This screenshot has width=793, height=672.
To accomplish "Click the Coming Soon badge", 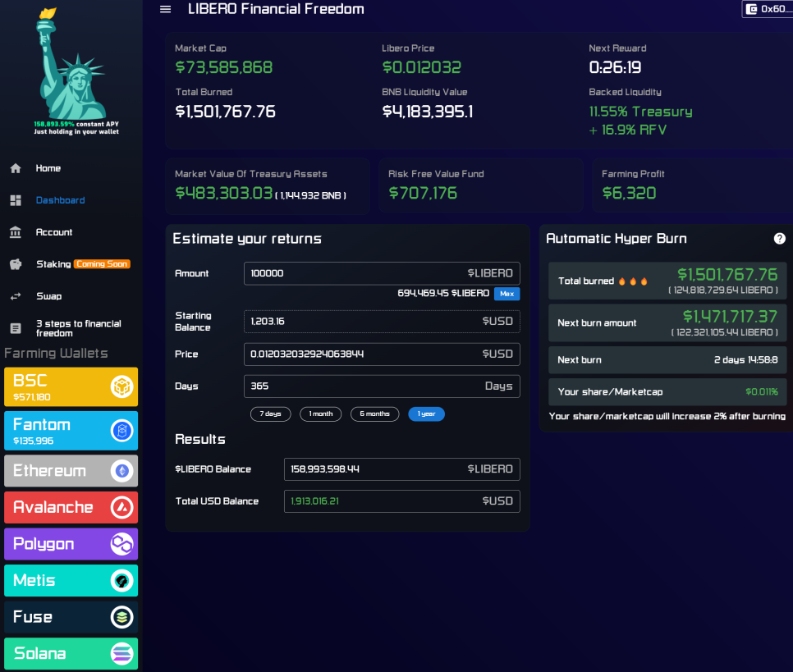I will coord(102,264).
